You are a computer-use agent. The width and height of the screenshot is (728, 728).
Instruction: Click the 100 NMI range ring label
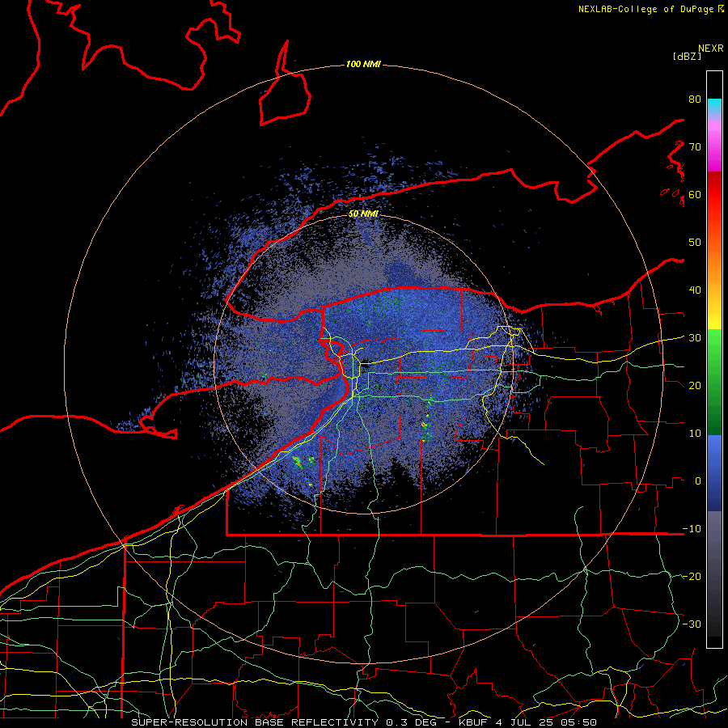(363, 64)
